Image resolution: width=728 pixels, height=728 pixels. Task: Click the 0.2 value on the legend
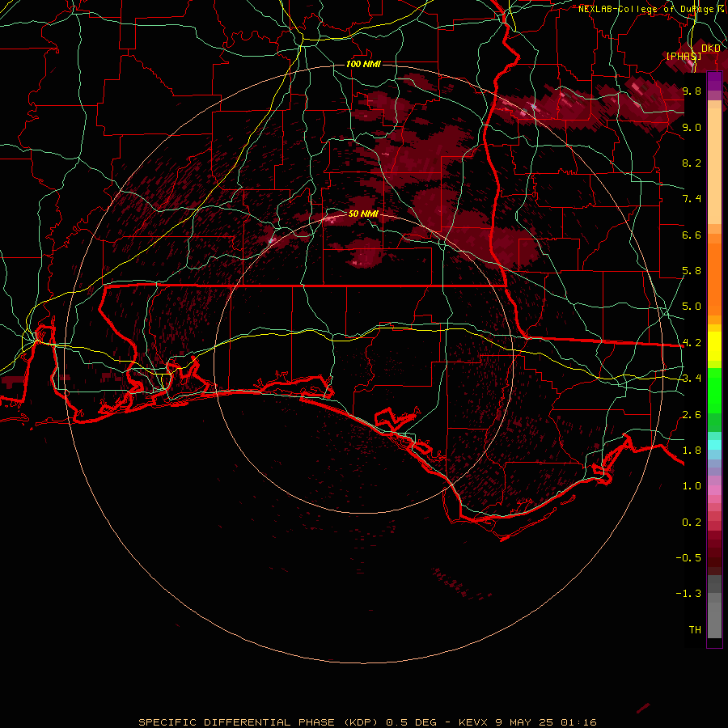692,523
